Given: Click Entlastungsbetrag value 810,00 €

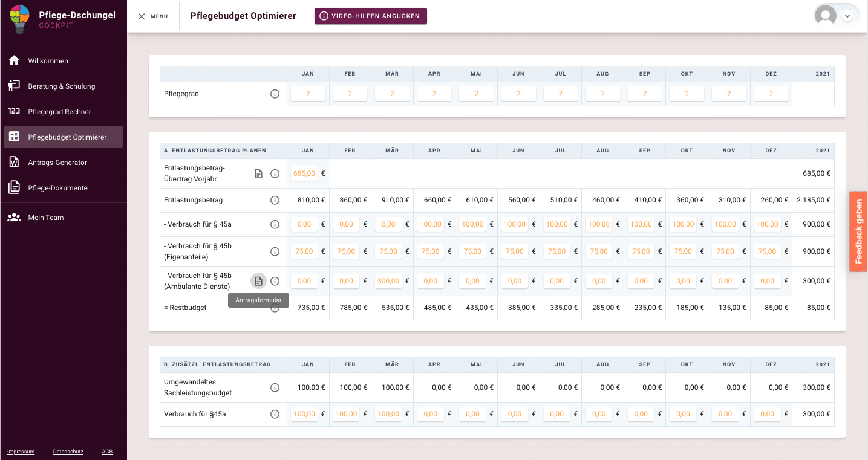Looking at the screenshot, I should click(x=311, y=200).
